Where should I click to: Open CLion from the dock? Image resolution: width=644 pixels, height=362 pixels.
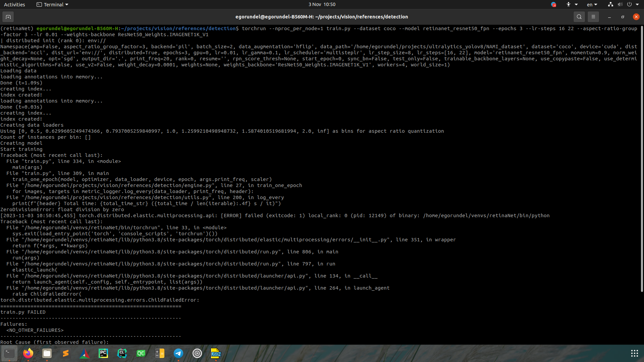[122, 353]
